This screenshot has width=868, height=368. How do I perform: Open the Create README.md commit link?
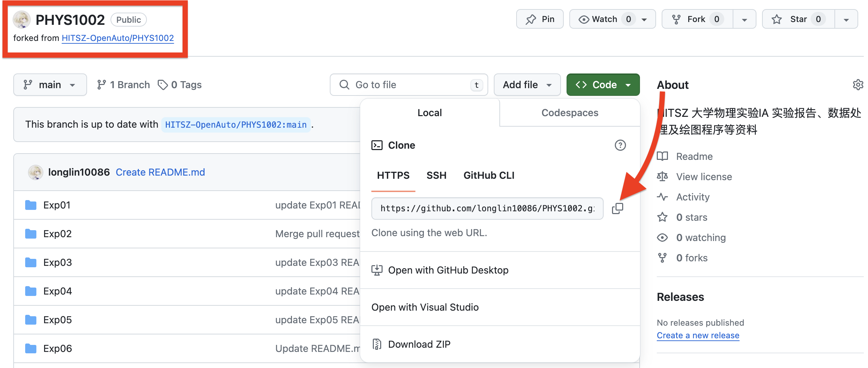click(160, 172)
